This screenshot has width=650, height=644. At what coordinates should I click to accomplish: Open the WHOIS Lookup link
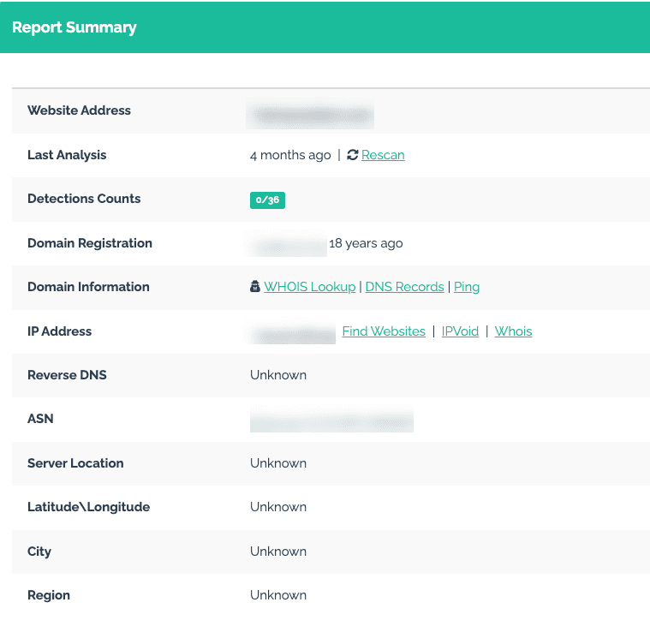(x=309, y=287)
